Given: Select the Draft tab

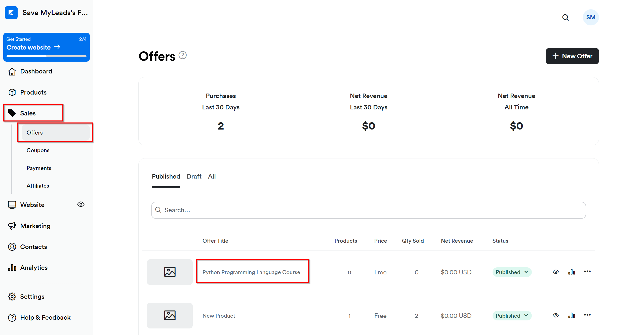Looking at the screenshot, I should click(x=194, y=176).
